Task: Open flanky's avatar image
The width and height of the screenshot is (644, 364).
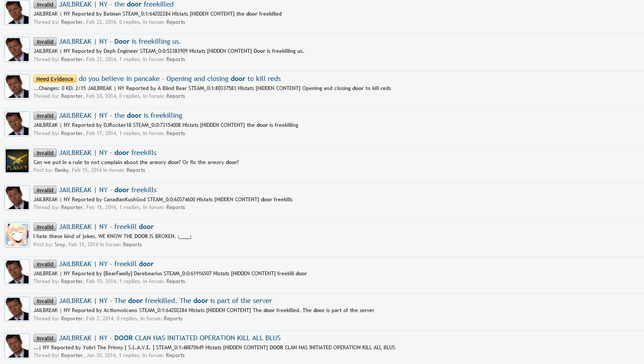Action: [17, 161]
